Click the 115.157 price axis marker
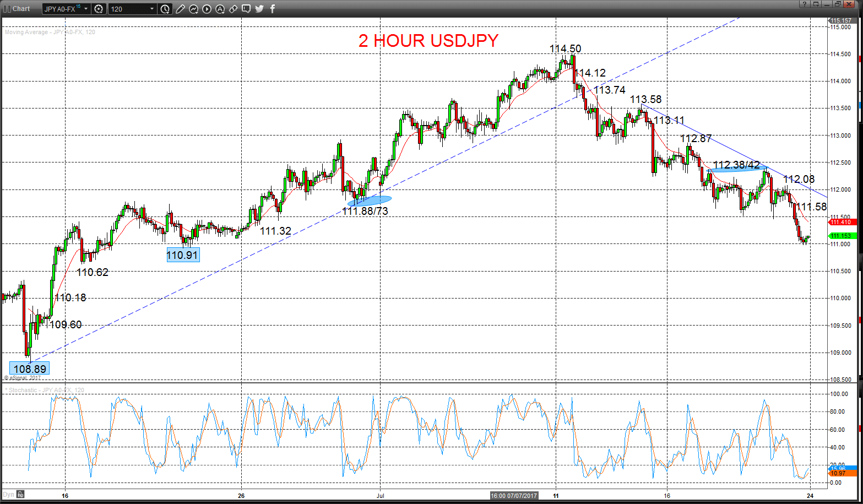The width and height of the screenshot is (863, 504). tap(842, 20)
